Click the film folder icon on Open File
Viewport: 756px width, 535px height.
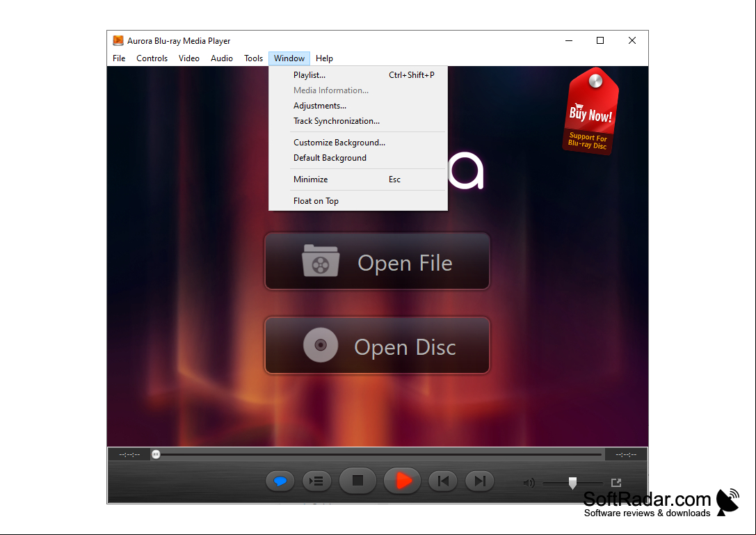321,261
